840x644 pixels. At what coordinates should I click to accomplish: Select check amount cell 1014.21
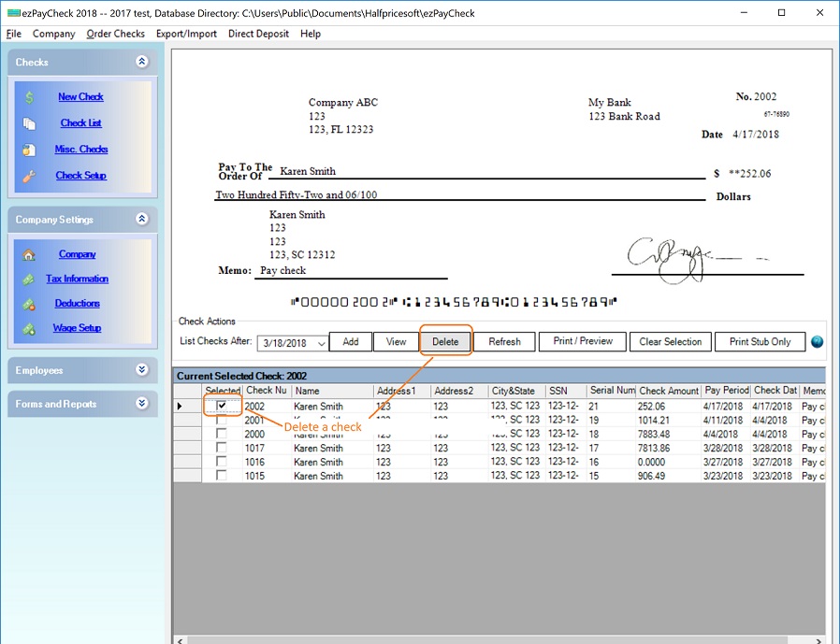pyautogui.click(x=668, y=421)
